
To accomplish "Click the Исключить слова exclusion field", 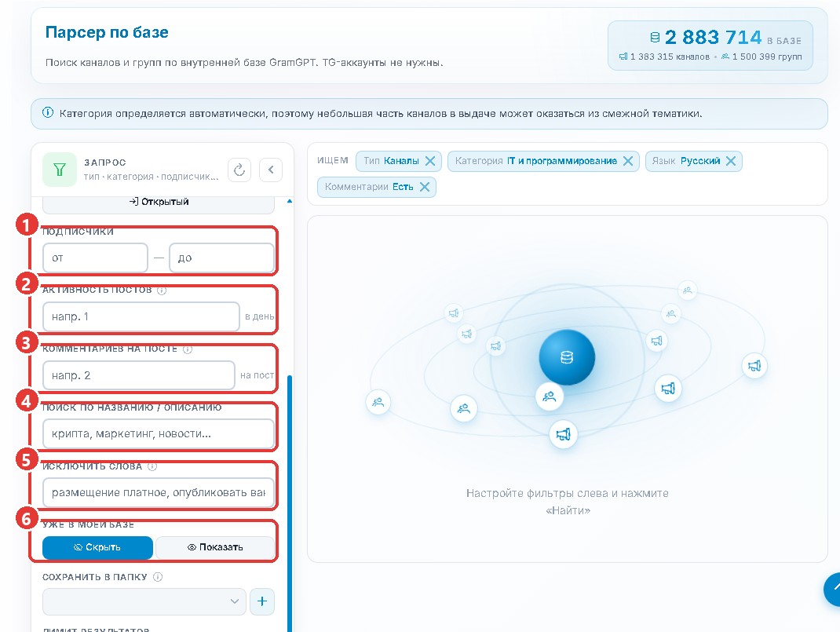I will (x=159, y=493).
